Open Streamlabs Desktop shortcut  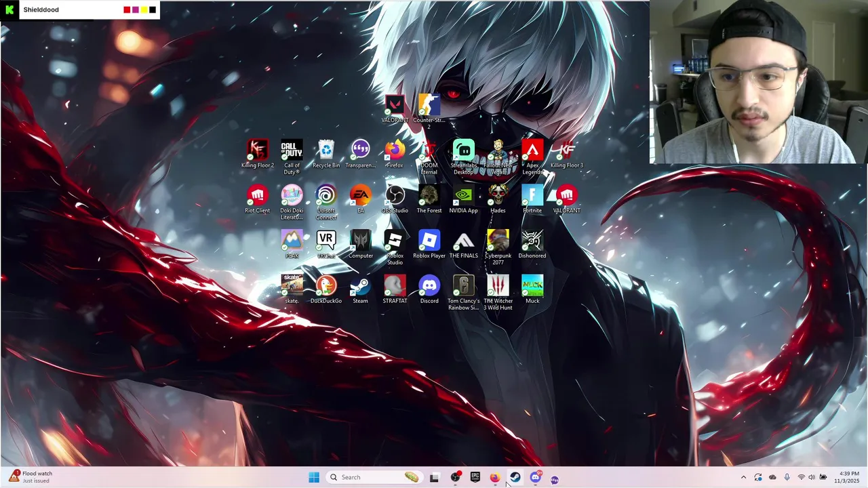(x=464, y=157)
